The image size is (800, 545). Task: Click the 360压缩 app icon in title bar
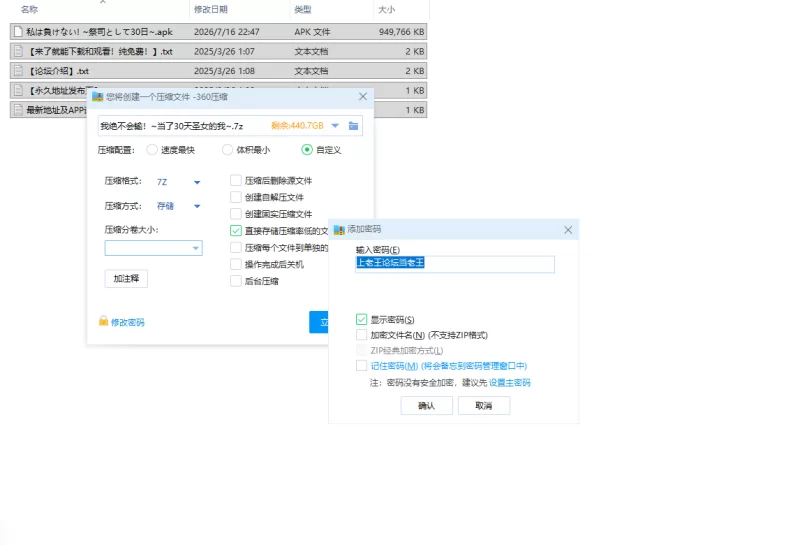97,96
